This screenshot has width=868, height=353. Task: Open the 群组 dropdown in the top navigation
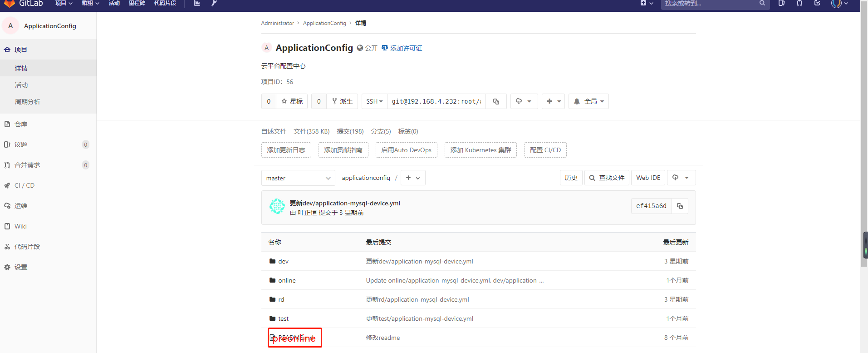[91, 3]
